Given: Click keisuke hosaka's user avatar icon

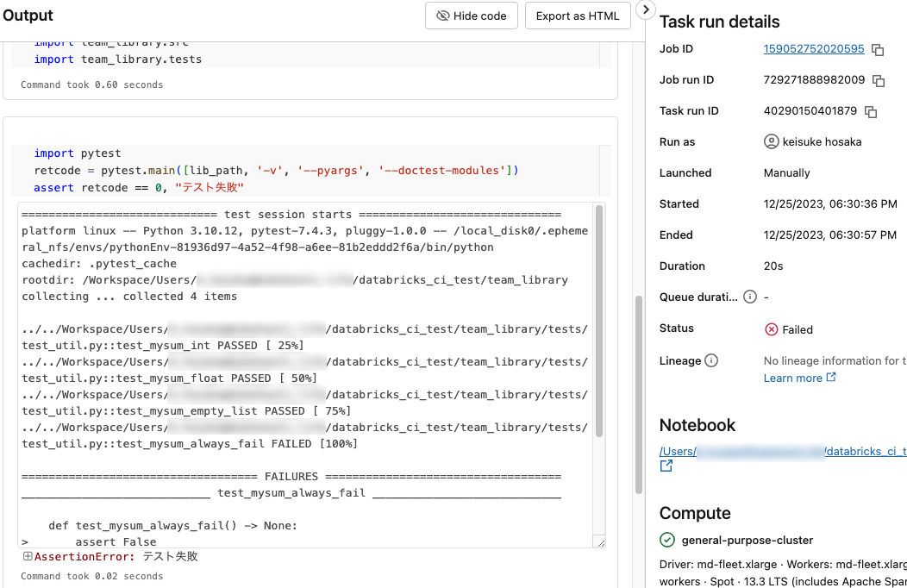Looking at the screenshot, I should coord(770,141).
